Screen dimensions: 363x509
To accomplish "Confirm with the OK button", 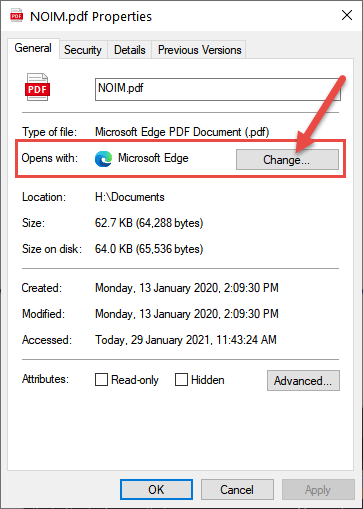I will pyautogui.click(x=156, y=490).
